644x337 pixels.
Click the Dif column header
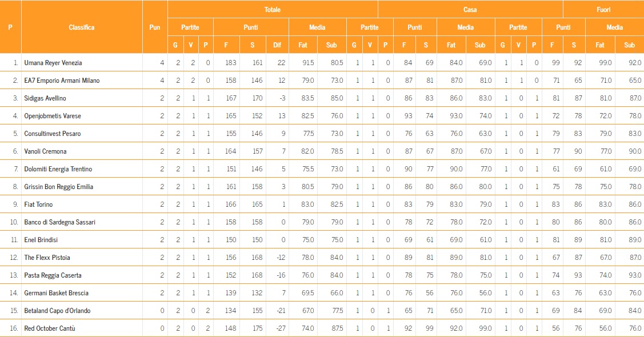click(x=280, y=45)
